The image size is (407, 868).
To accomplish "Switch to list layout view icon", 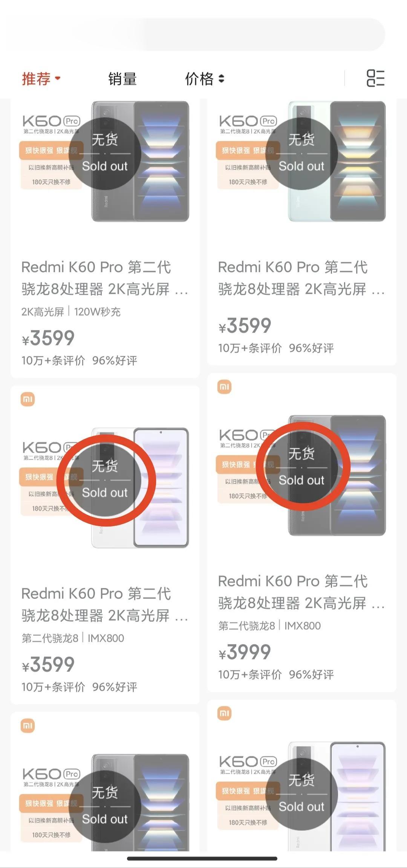I will coord(375,78).
